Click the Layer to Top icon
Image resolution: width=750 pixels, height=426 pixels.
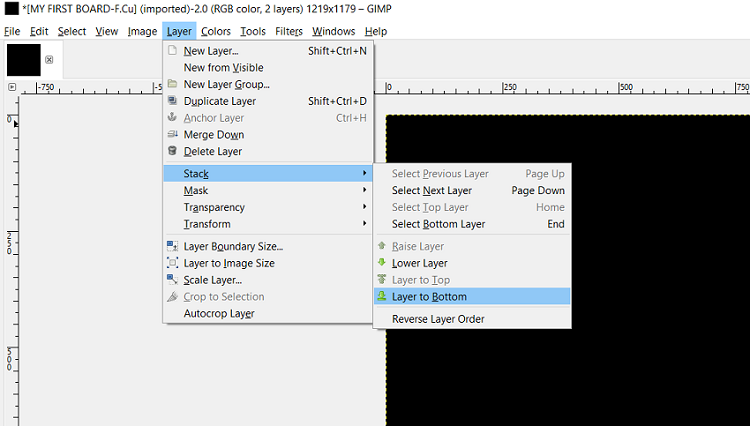(382, 279)
